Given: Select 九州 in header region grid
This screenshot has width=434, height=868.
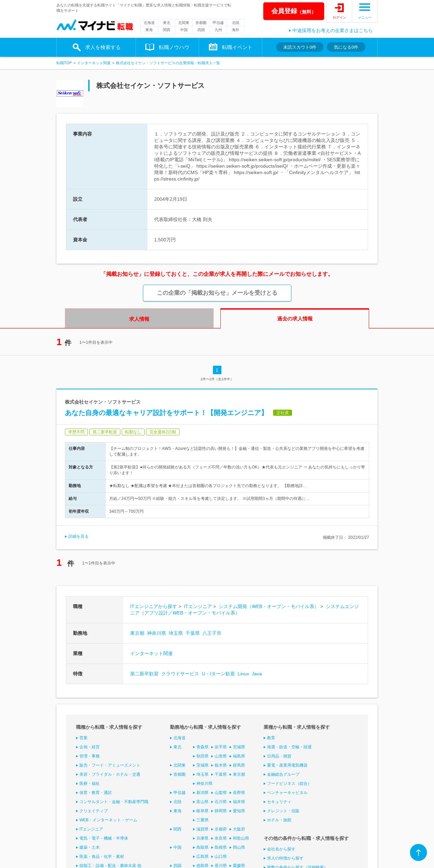Looking at the screenshot, I should tap(218, 30).
